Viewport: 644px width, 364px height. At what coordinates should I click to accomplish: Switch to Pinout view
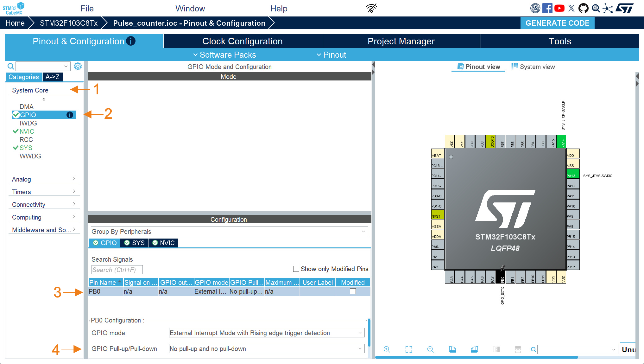pos(478,67)
